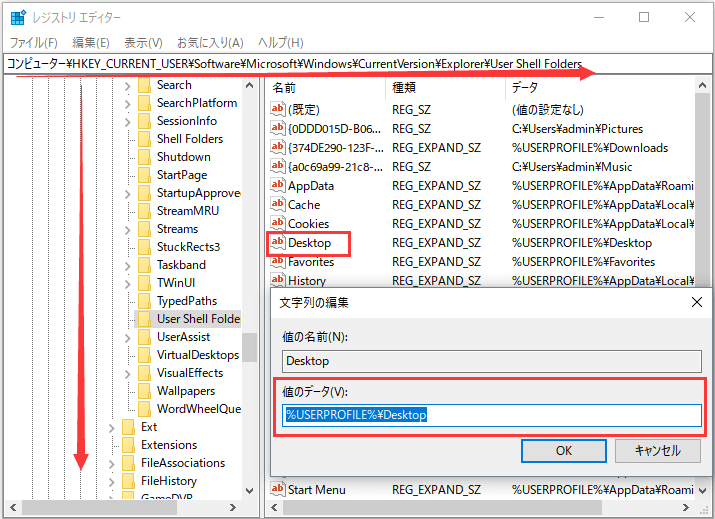
Task: Select the StartPage folder icon
Action: [144, 175]
